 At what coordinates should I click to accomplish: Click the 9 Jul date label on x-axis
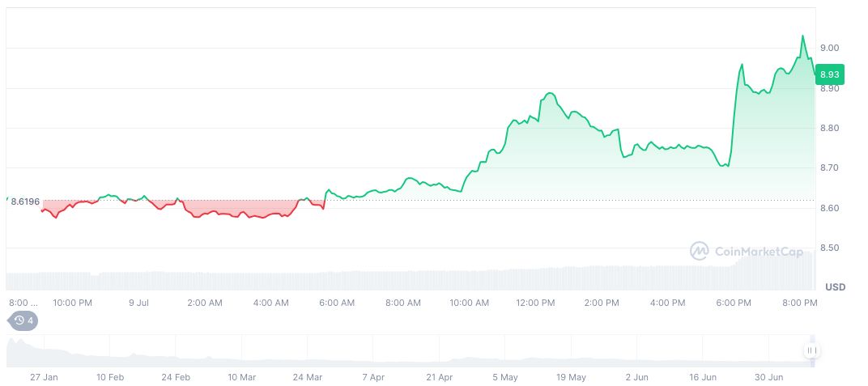pyautogui.click(x=138, y=303)
